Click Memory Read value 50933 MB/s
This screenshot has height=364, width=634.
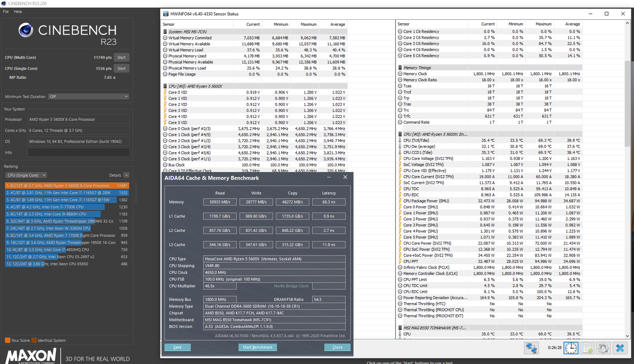(220, 202)
